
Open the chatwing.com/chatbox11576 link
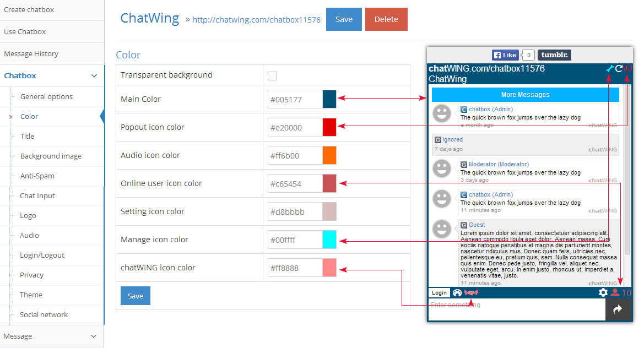tap(256, 20)
